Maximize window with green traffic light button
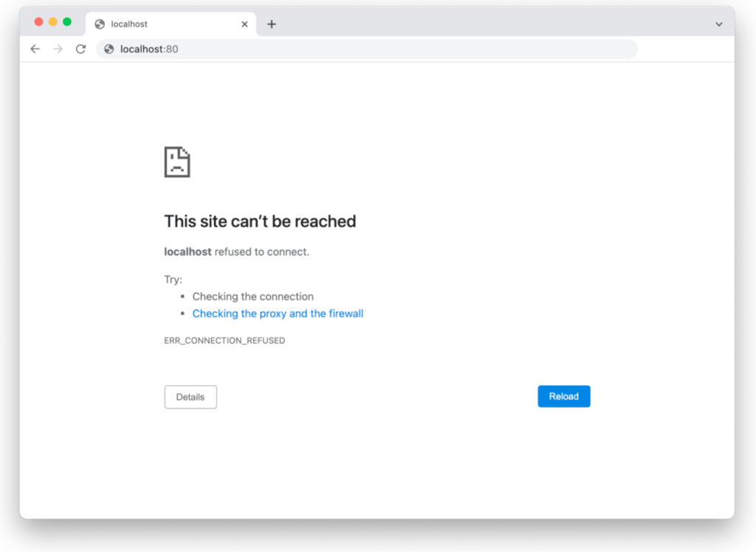The height and width of the screenshot is (552, 756). coord(67,21)
